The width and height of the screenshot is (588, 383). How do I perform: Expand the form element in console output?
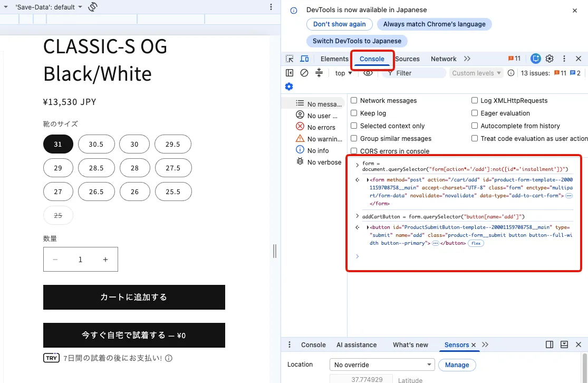click(368, 180)
